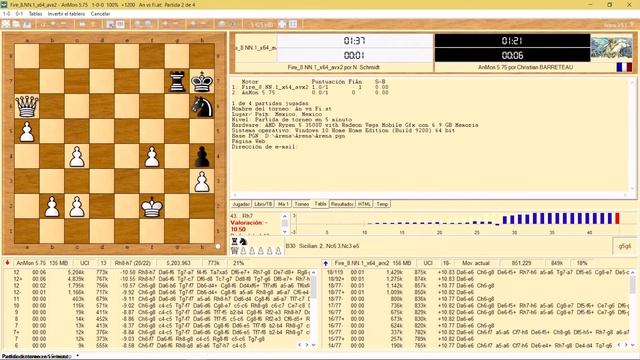Open the Libro/TB tab
The height and width of the screenshot is (360, 640).
[263, 204]
